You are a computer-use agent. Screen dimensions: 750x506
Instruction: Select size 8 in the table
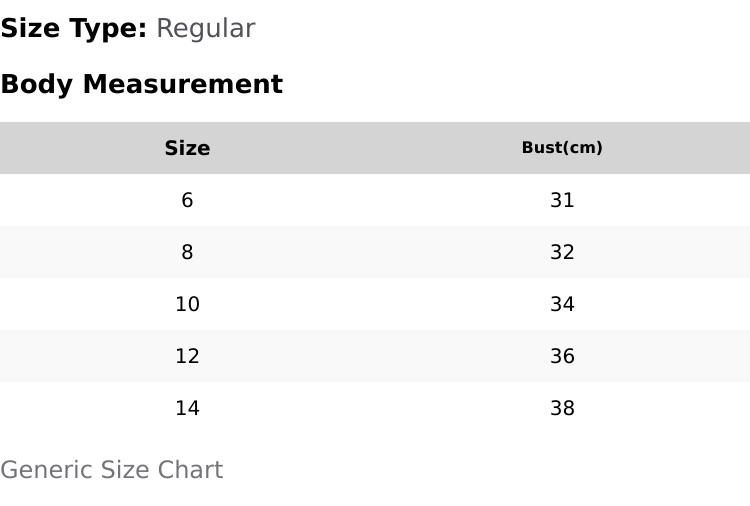click(188, 252)
